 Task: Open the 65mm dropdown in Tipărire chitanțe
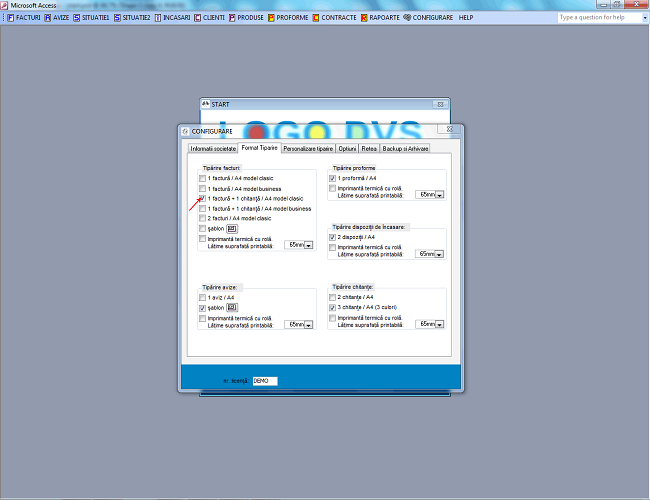[439, 324]
